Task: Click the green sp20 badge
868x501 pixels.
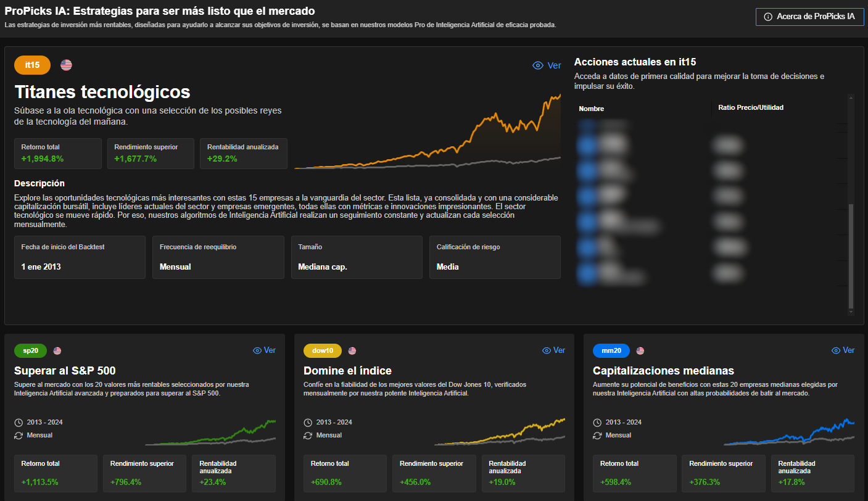Action: click(30, 350)
